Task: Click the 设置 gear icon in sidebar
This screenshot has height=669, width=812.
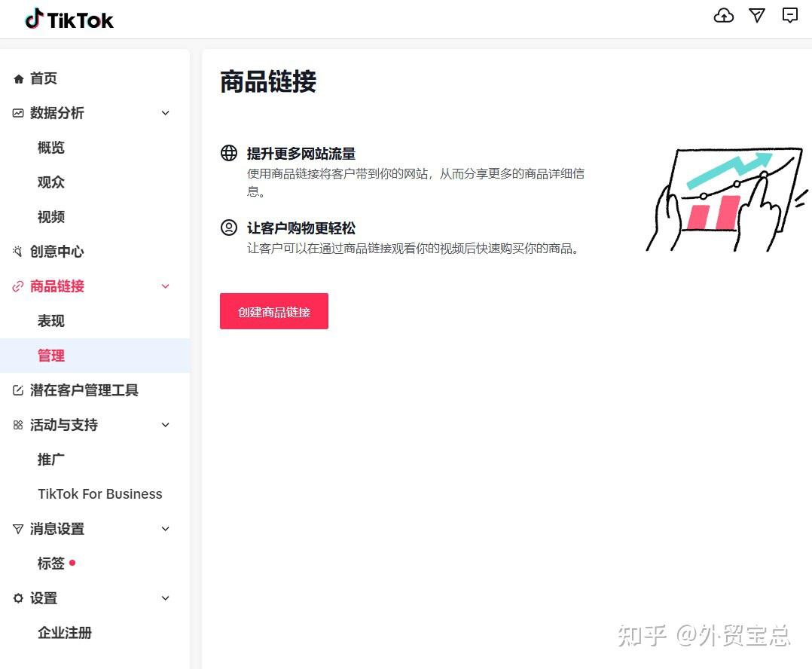Action: [x=17, y=597]
